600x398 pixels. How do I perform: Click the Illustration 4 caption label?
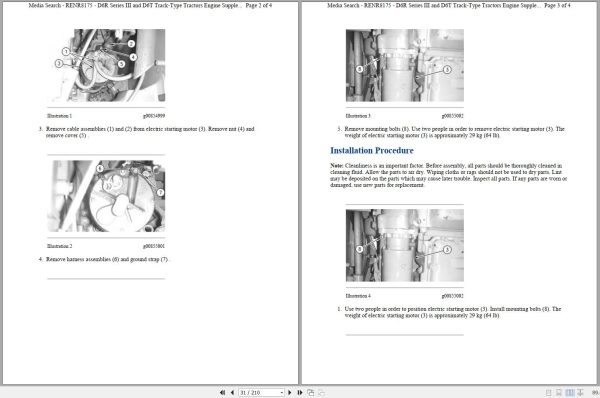[x=358, y=296]
